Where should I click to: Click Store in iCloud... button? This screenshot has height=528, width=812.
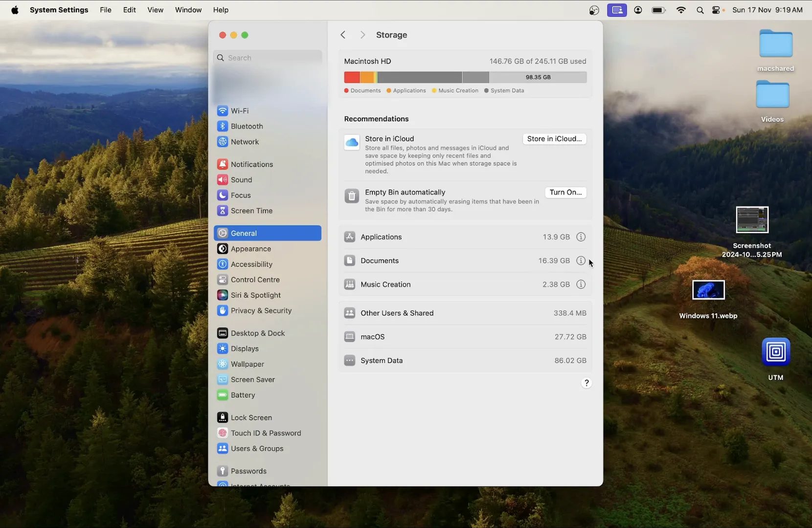[x=554, y=139]
